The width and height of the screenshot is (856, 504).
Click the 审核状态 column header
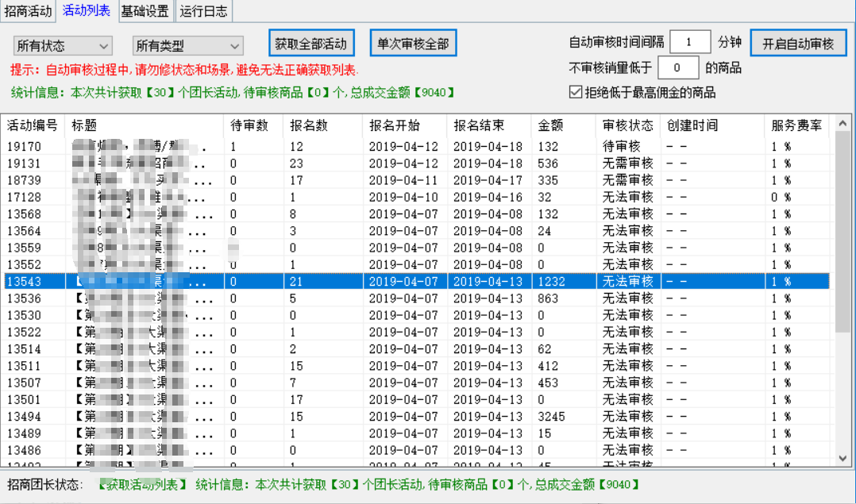click(x=627, y=125)
